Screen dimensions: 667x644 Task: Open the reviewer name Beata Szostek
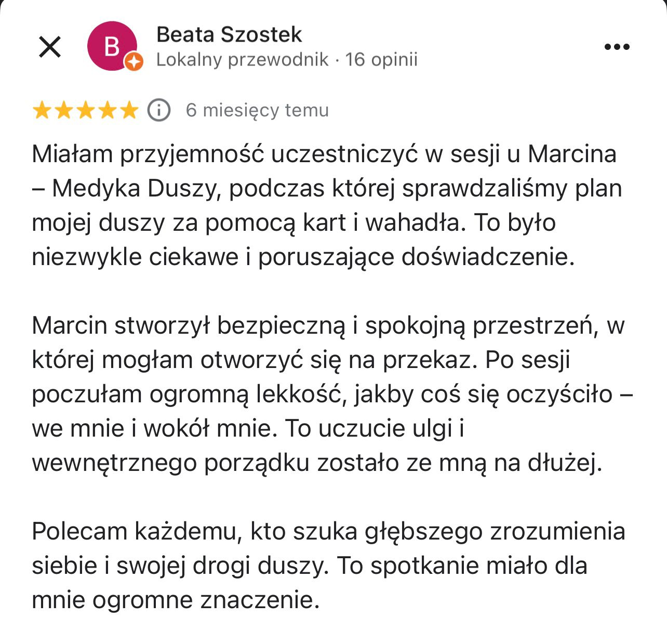point(229,35)
